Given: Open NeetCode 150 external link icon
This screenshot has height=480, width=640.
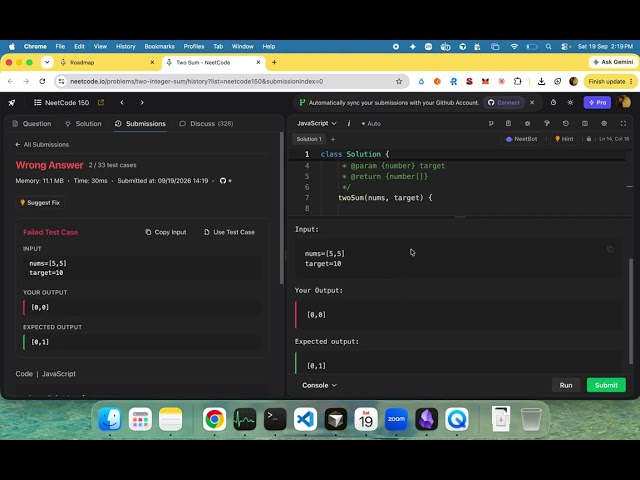Looking at the screenshot, I should coord(101,102).
